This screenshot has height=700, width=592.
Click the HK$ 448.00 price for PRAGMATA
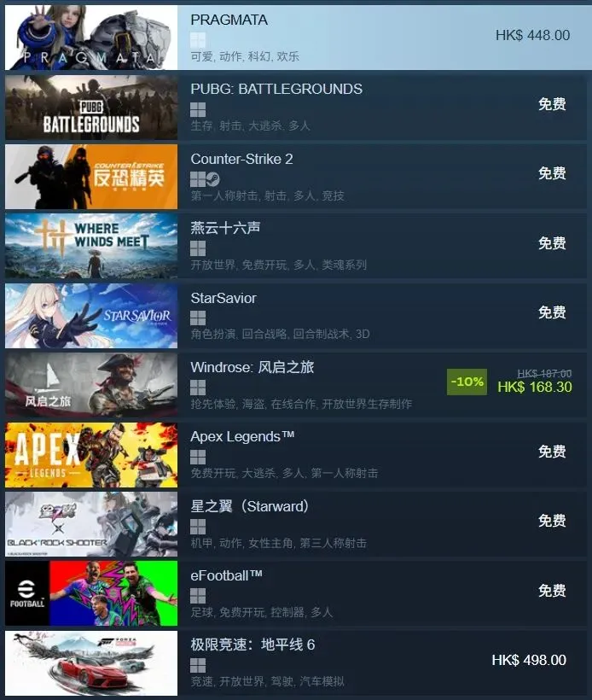click(x=532, y=35)
